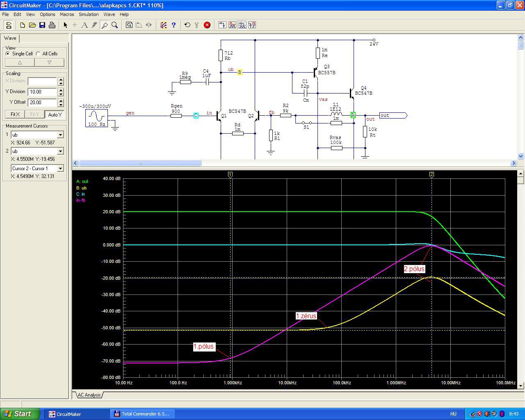Click the Fit X button
This screenshot has height=420, width=525.
click(15, 114)
